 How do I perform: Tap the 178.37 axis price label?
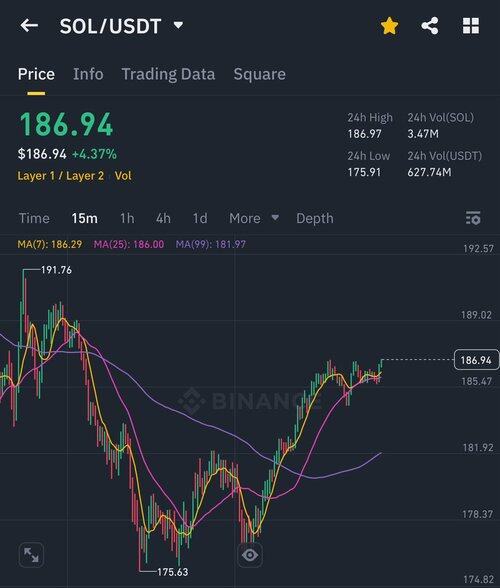(x=478, y=514)
